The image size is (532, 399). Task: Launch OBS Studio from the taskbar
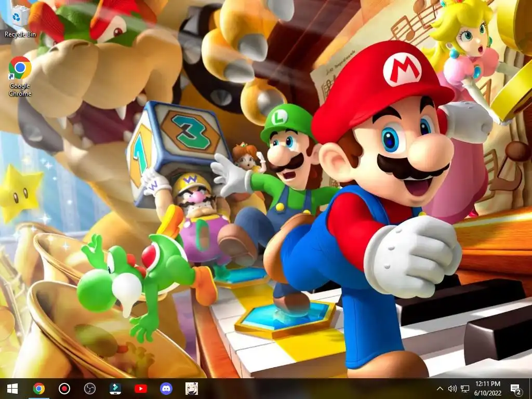(x=89, y=389)
